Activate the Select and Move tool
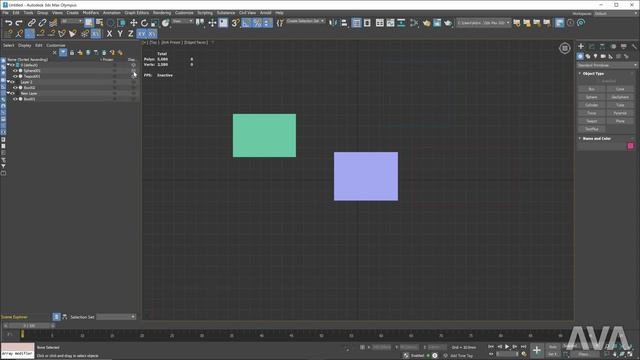Viewport: 640px width, 360px height. (x=133, y=23)
